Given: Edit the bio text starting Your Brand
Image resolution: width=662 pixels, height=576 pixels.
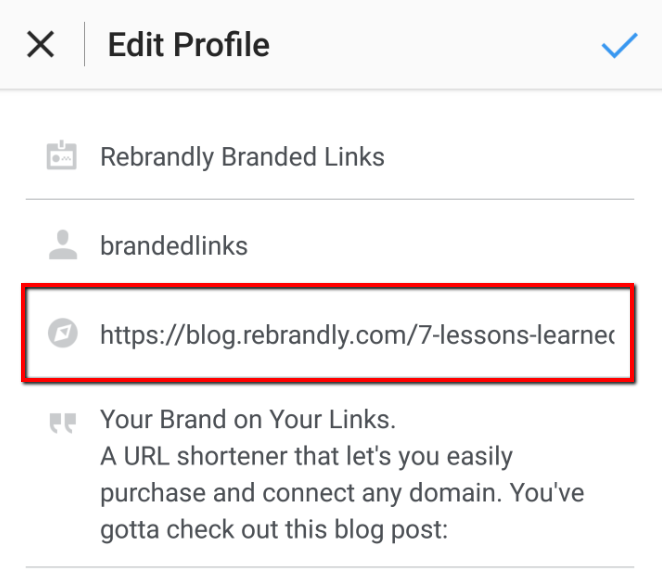Looking at the screenshot, I should [x=342, y=474].
